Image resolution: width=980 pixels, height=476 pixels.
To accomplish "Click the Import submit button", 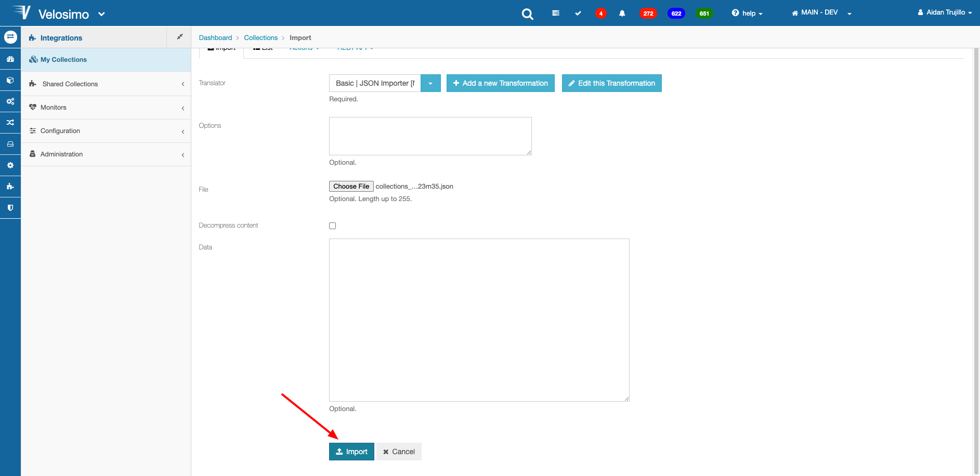I will pos(351,452).
